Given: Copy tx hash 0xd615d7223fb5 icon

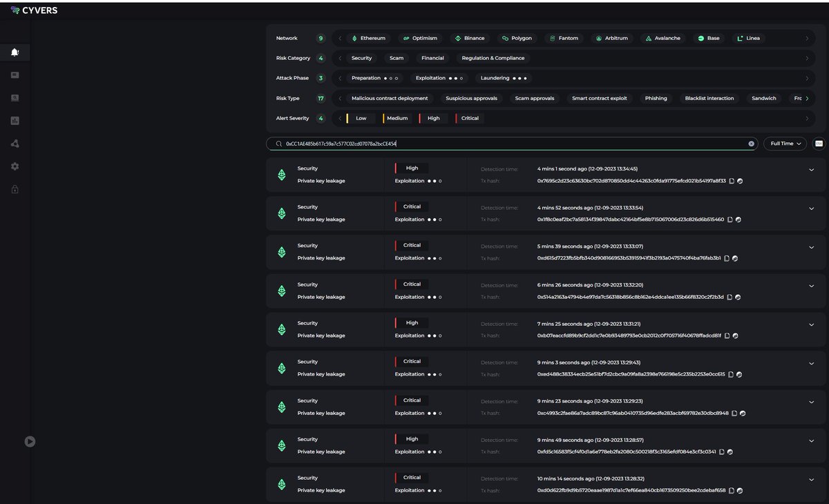Looking at the screenshot, I should [x=726, y=258].
